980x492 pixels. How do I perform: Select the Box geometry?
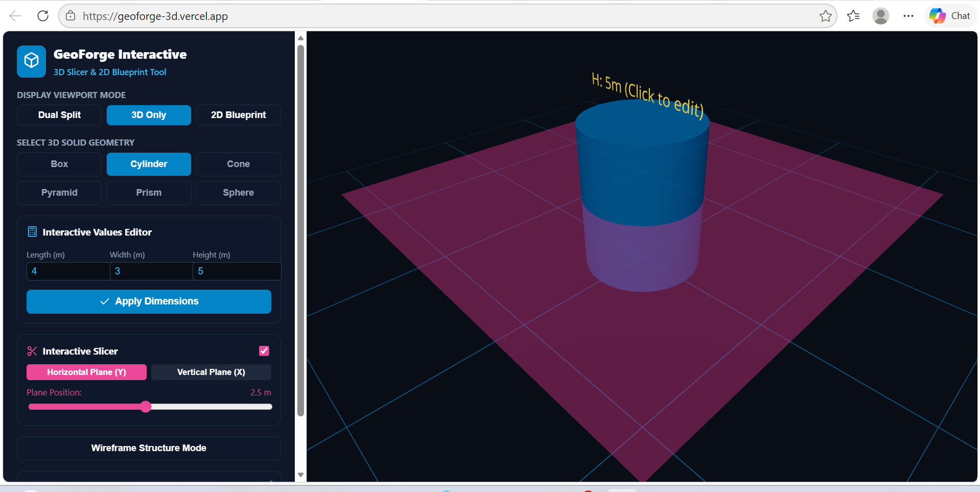[59, 164]
